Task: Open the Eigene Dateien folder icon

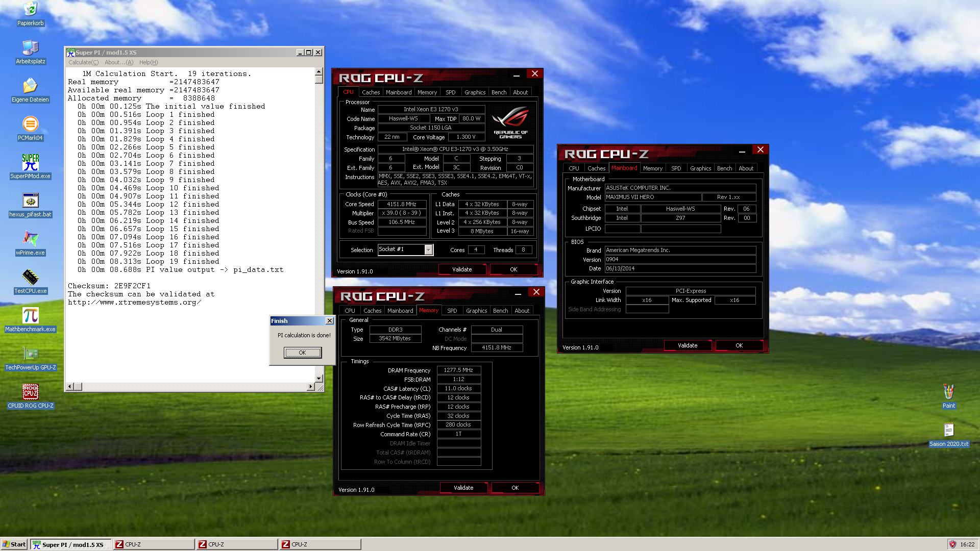Action: pos(30,90)
